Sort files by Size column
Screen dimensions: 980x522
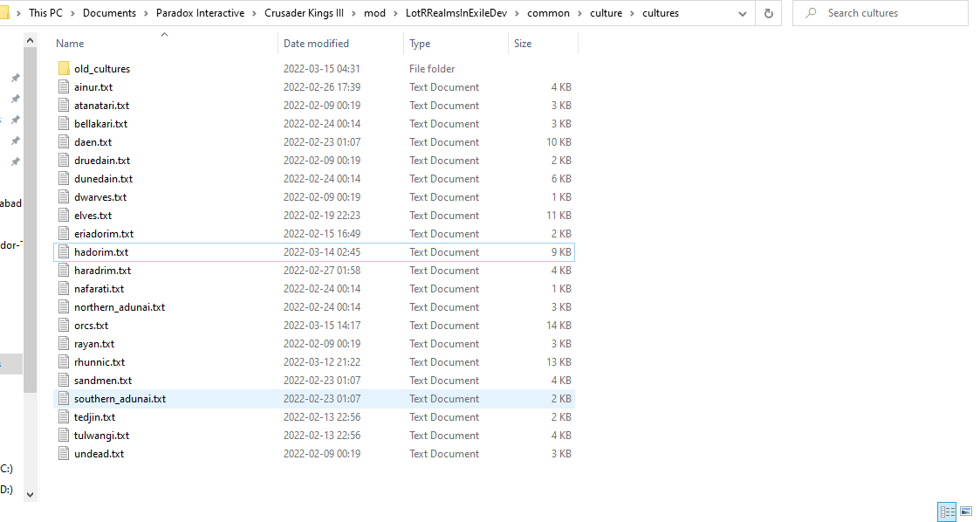[x=523, y=44]
